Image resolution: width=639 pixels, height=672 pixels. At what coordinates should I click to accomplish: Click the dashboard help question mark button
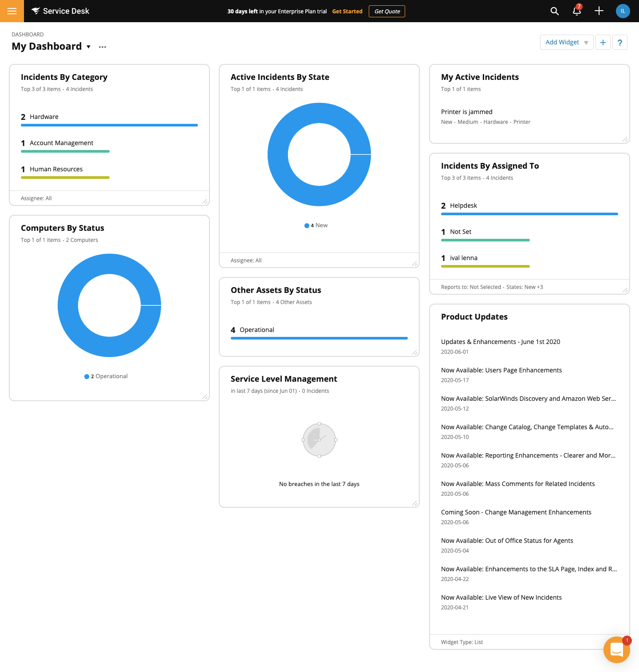point(620,42)
